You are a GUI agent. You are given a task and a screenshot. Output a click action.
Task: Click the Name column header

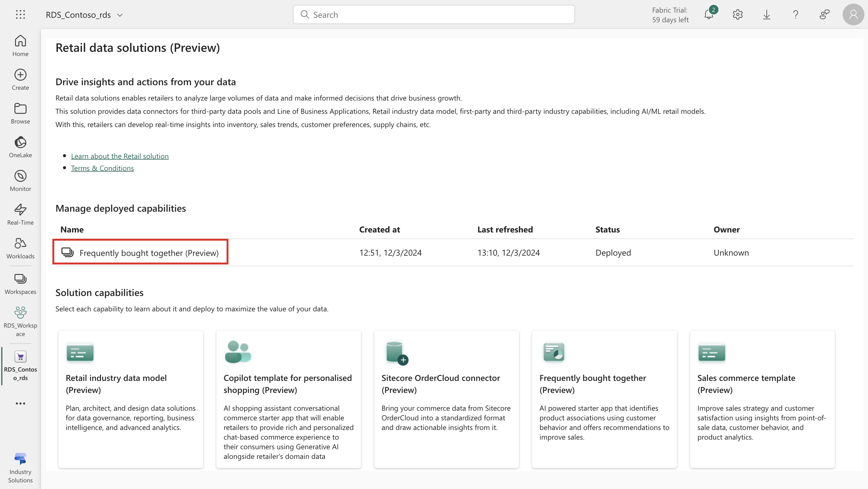coord(72,229)
